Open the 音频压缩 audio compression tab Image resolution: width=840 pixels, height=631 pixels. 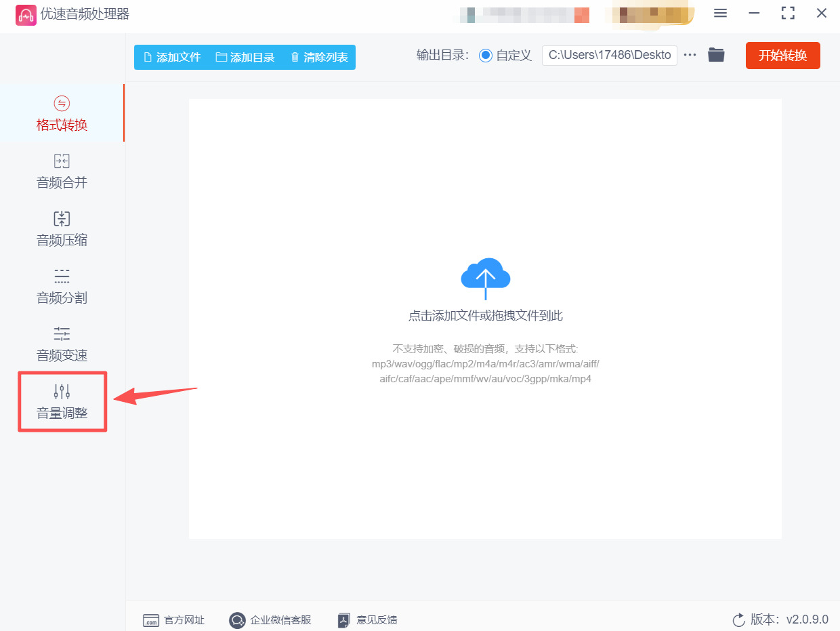tap(62, 228)
